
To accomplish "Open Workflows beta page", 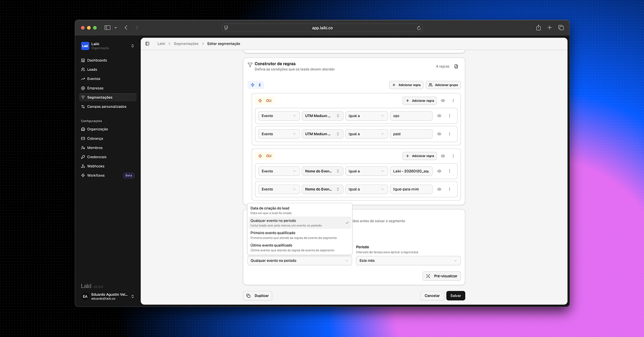I will point(107,175).
